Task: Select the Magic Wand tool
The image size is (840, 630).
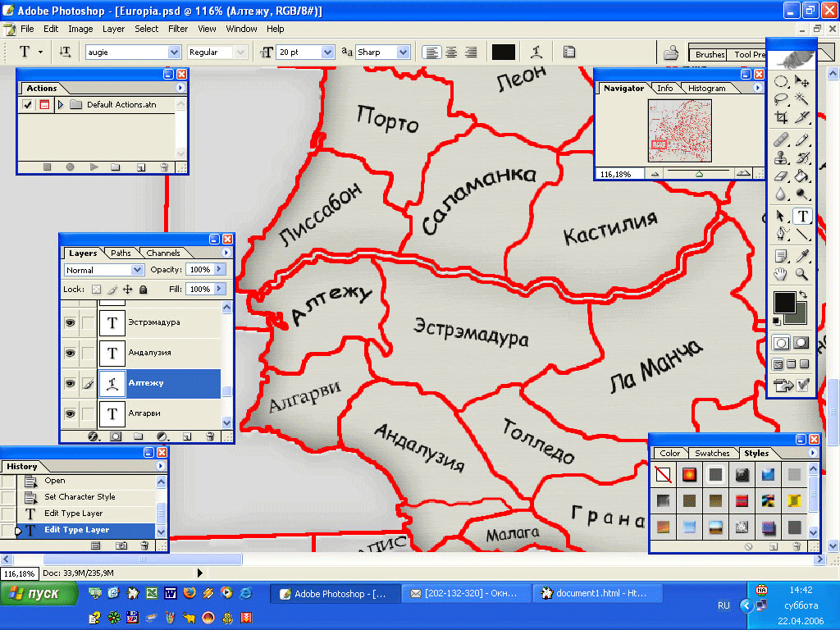Action: (x=802, y=99)
